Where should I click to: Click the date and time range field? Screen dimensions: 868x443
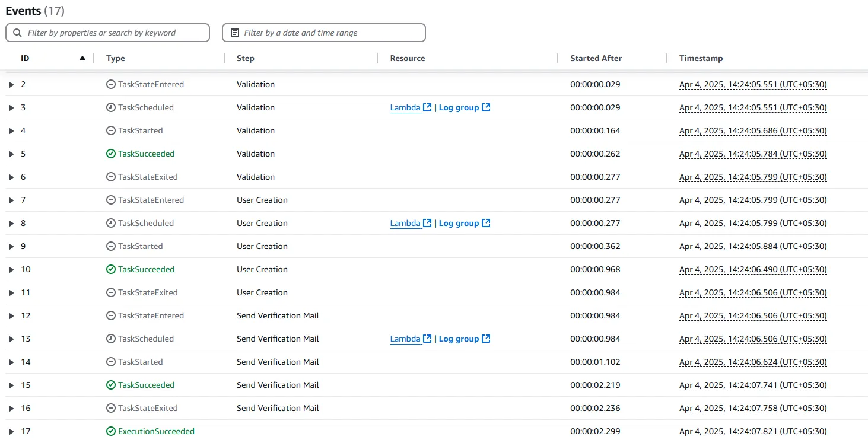[329, 33]
